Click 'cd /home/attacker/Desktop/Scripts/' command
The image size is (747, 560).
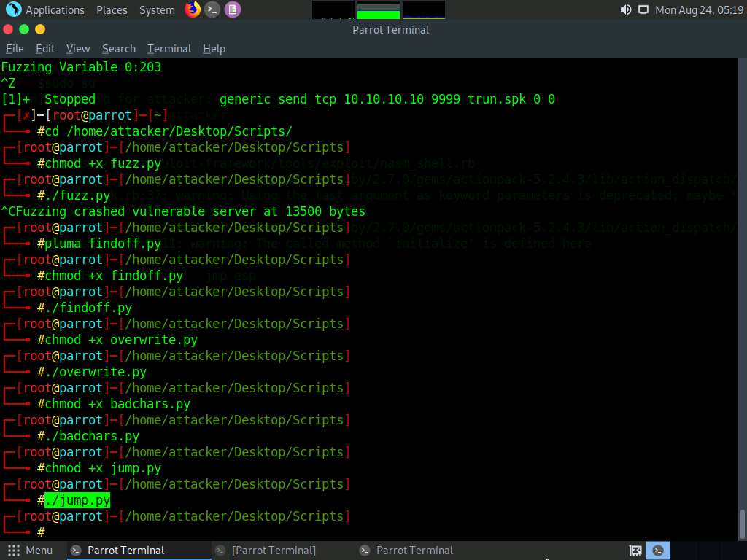tap(169, 131)
